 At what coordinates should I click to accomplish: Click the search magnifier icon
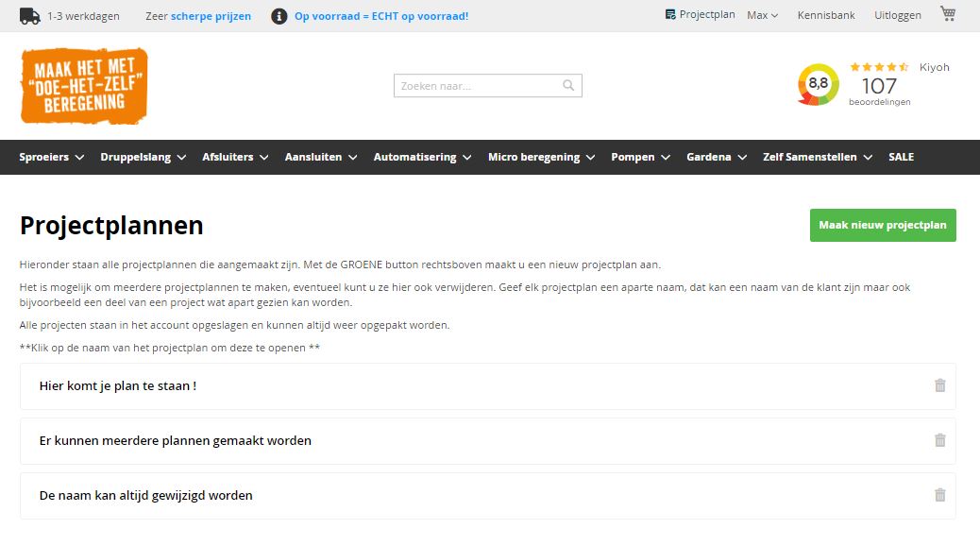coord(568,85)
